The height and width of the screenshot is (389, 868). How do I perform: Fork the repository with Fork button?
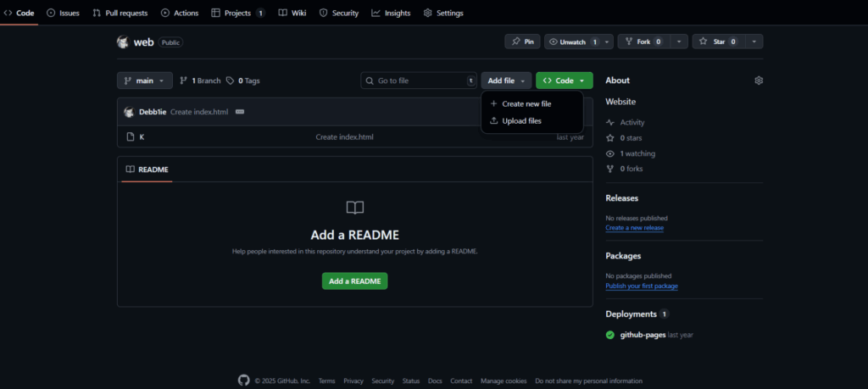point(644,42)
